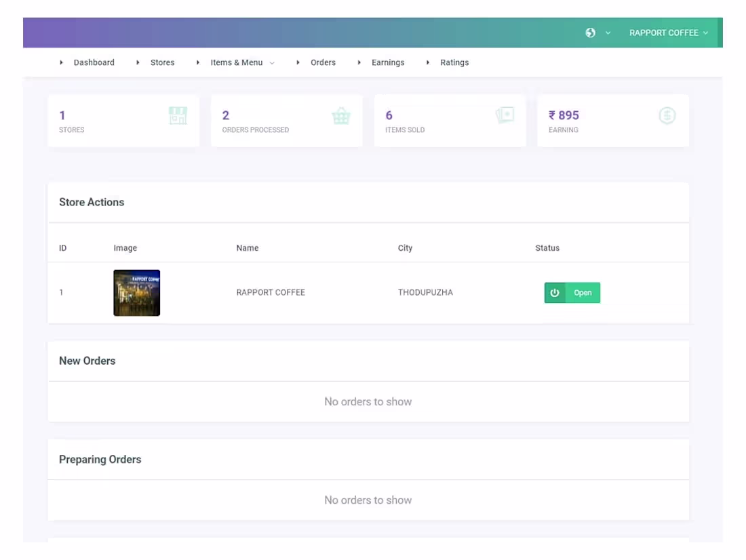The width and height of the screenshot is (746, 560).
Task: Click the ₹ 895 earning value
Action: coord(564,115)
